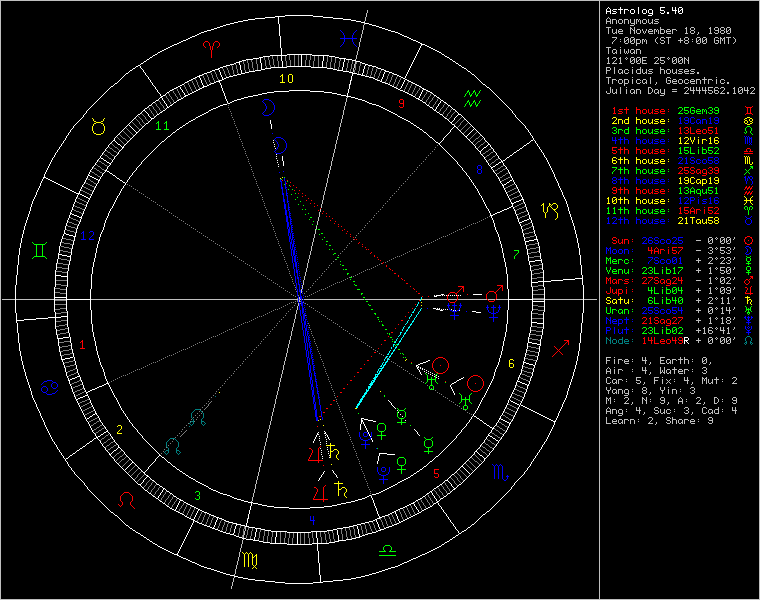Click the outer green Mercury glyph in the wheel
Viewport: 760px width, 600px height.
pyautogui.click(x=428, y=445)
